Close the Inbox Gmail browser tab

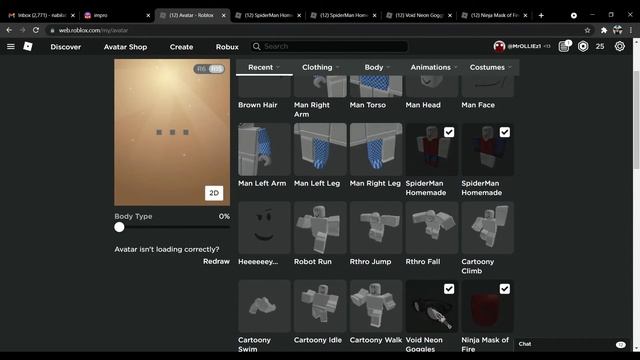pyautogui.click(x=73, y=15)
